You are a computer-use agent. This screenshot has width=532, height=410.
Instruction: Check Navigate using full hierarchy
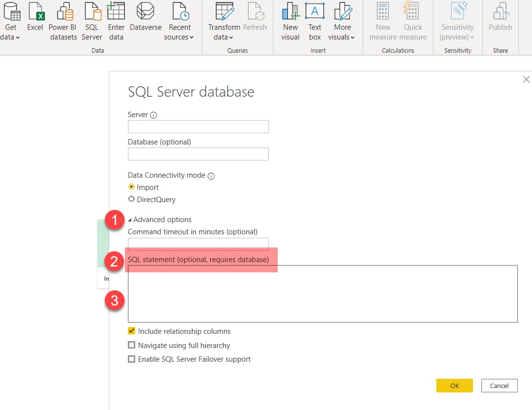coord(131,345)
